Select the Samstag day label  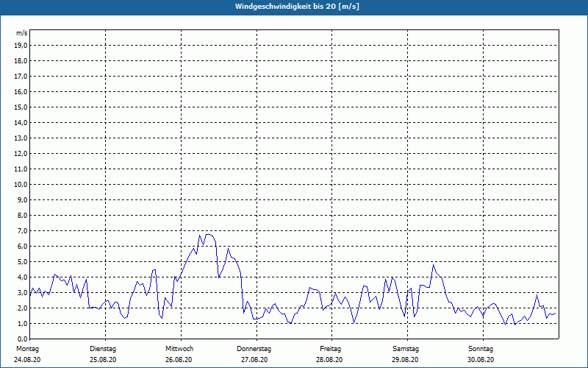[406, 349]
